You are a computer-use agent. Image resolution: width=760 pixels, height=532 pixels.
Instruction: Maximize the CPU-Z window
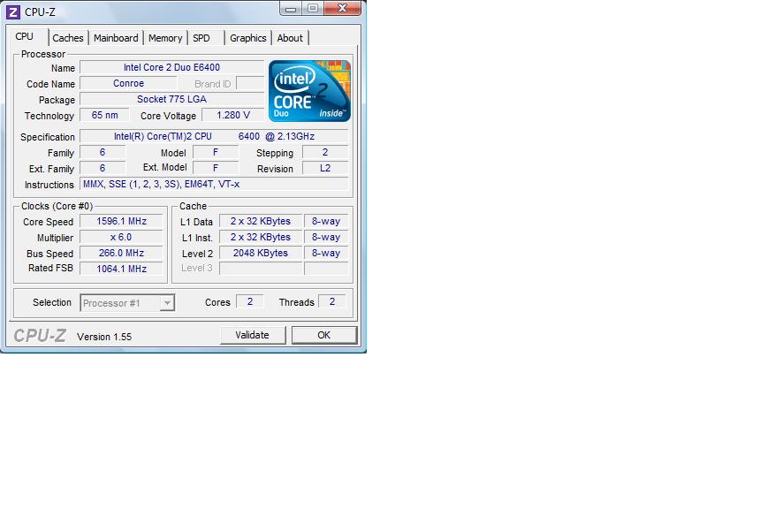coord(313,9)
